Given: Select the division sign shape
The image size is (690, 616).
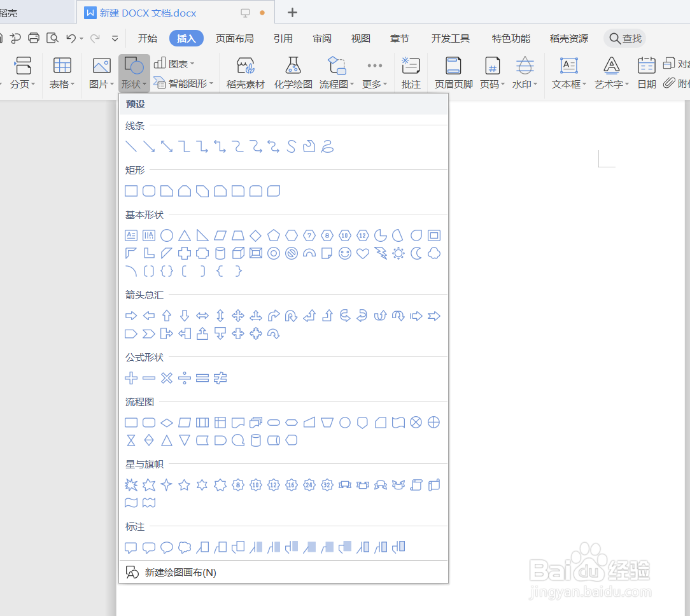Looking at the screenshot, I should pos(185,378).
